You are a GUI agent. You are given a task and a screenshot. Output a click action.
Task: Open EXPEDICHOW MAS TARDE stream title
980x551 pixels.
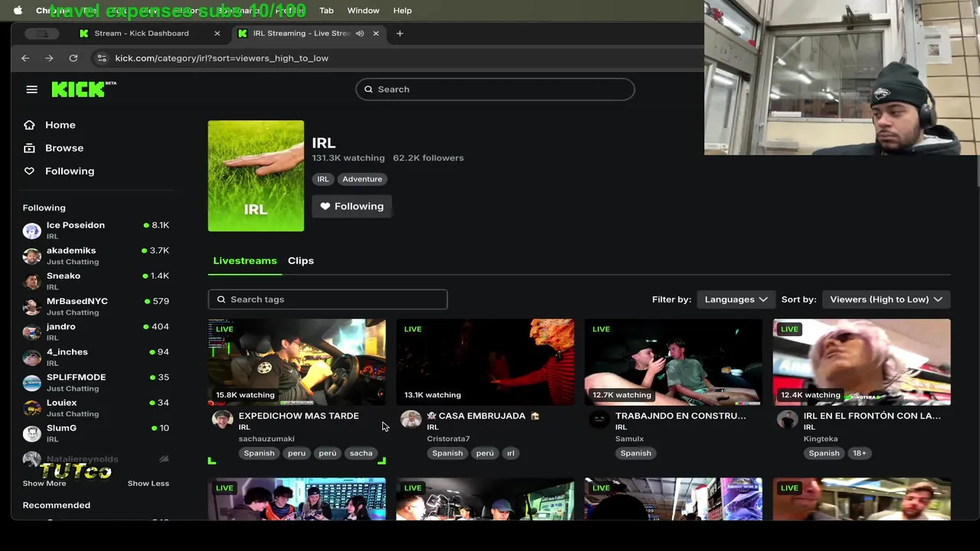[x=299, y=416]
